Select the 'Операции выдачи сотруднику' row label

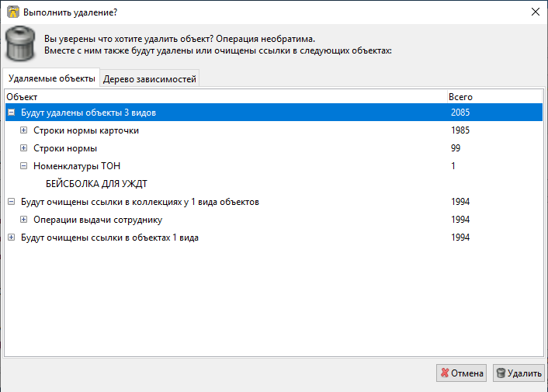(98, 220)
